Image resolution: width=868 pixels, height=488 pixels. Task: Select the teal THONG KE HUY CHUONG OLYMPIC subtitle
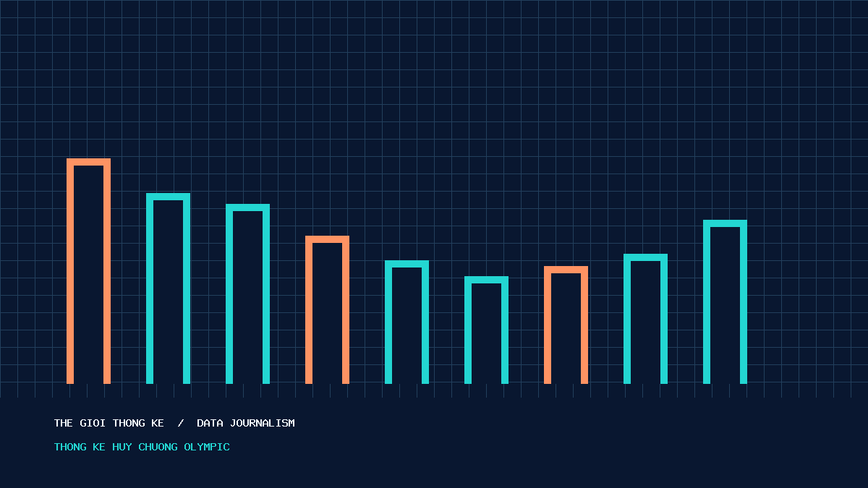click(x=142, y=447)
